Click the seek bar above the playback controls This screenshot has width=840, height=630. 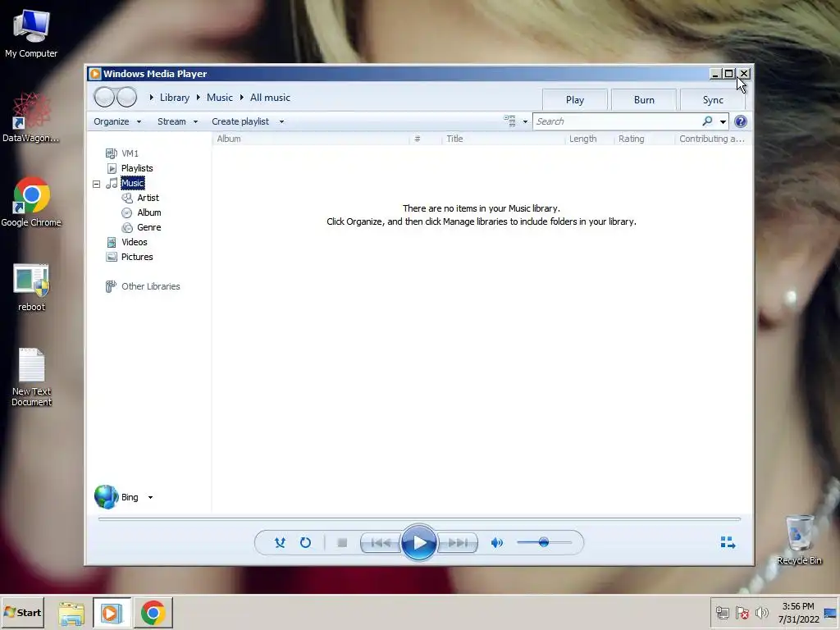tap(419, 518)
